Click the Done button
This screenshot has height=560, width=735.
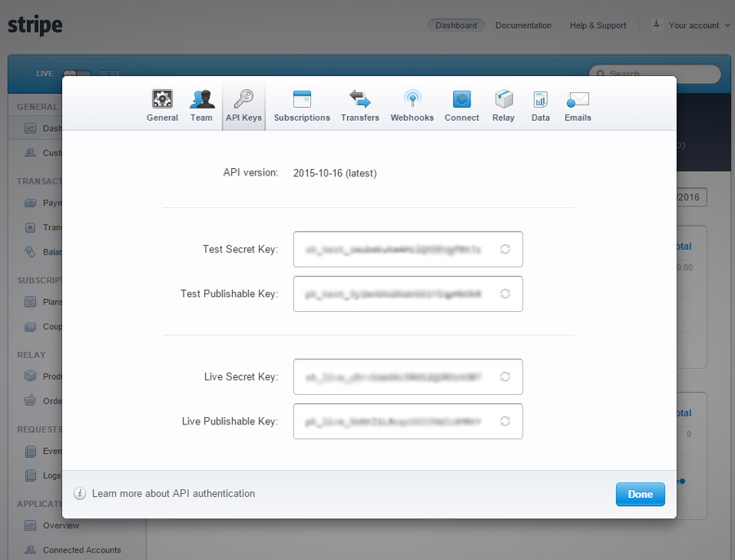coord(639,495)
